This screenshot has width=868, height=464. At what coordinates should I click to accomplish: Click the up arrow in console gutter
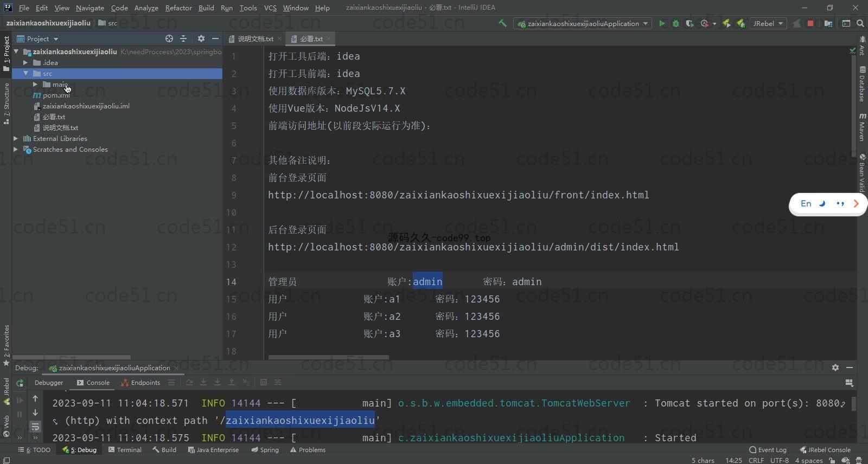(35, 398)
